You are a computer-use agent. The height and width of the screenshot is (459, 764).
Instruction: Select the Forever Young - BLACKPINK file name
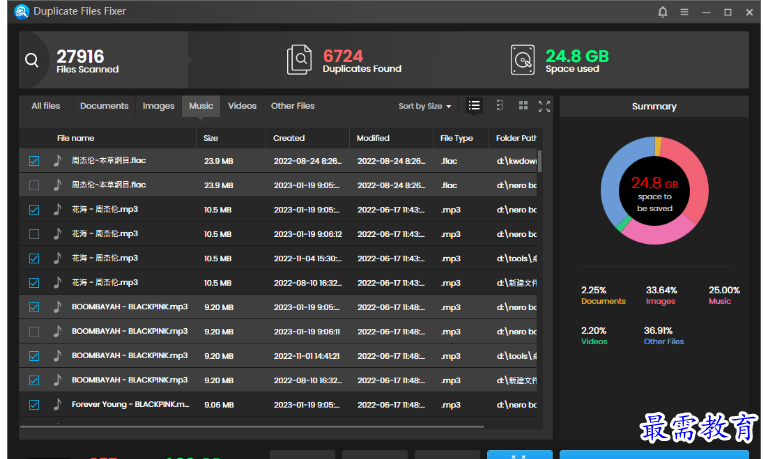pyautogui.click(x=130, y=404)
